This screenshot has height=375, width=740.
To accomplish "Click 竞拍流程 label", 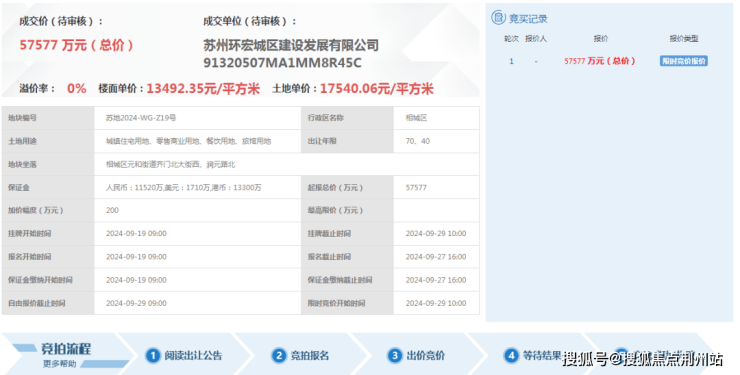I will coord(66,349).
